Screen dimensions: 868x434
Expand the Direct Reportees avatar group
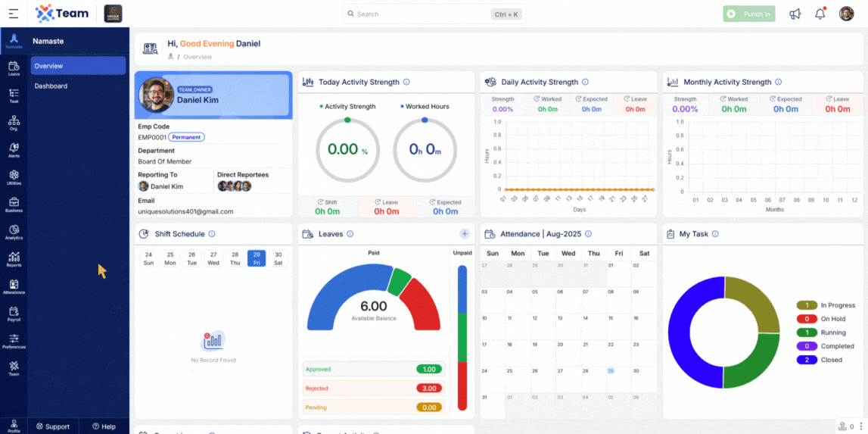(234, 186)
